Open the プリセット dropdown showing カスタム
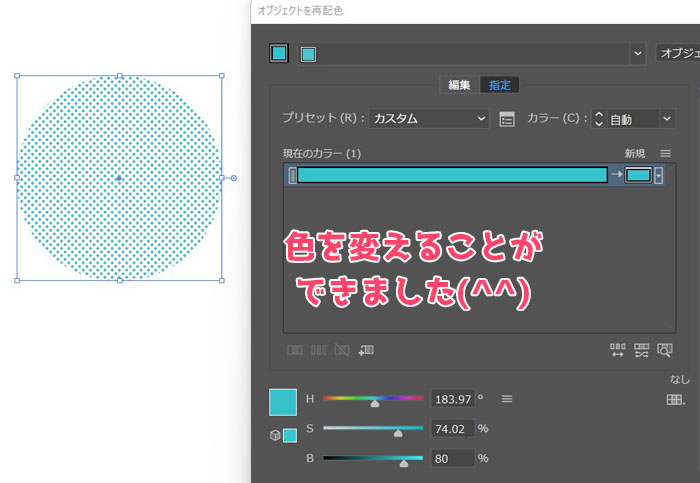 point(429,119)
